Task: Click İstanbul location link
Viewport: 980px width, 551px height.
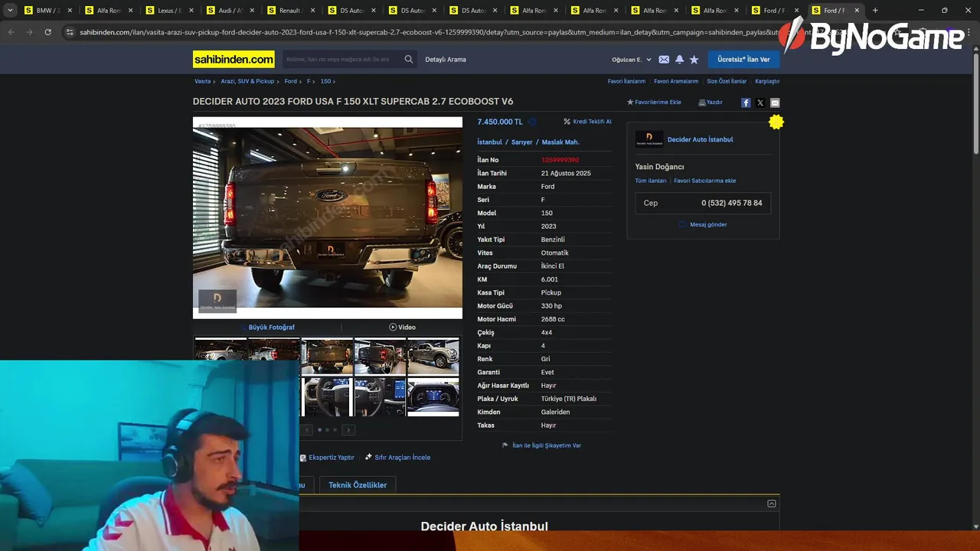Action: 490,142
